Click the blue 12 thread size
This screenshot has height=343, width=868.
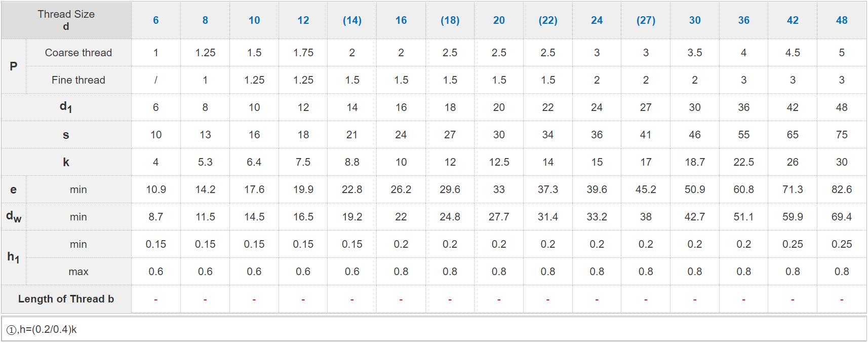pyautogui.click(x=303, y=20)
